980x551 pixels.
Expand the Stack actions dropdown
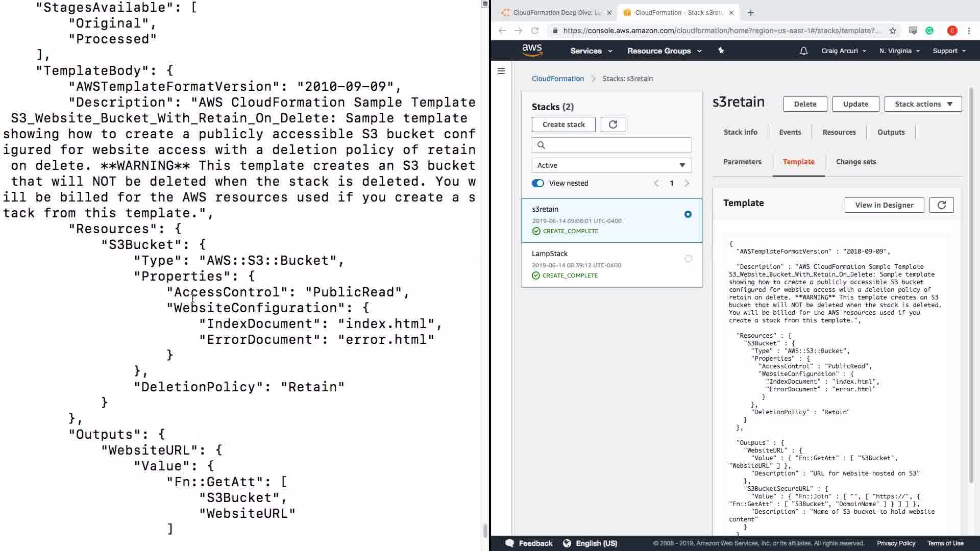[x=923, y=104]
